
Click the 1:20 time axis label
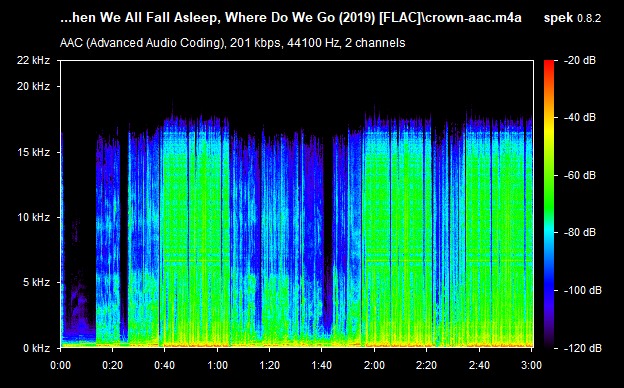[x=269, y=365]
